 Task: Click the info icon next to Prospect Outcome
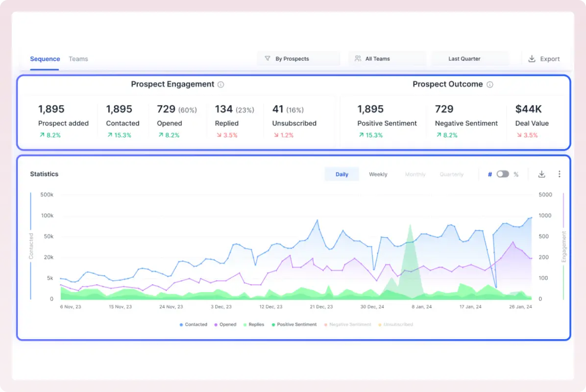(x=489, y=84)
